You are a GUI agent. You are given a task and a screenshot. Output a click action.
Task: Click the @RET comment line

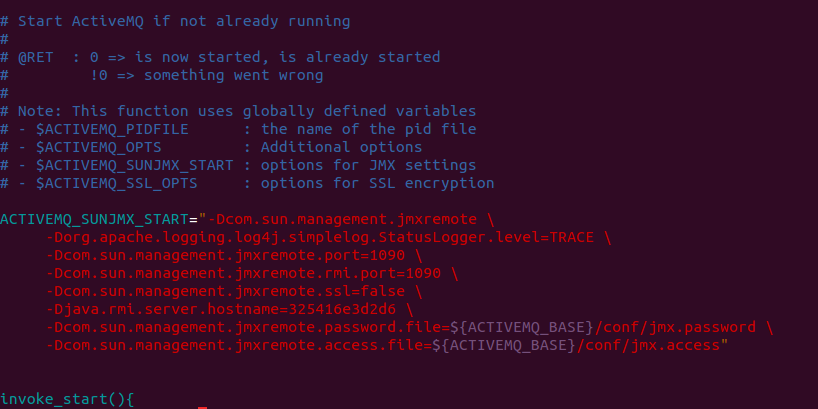point(220,57)
